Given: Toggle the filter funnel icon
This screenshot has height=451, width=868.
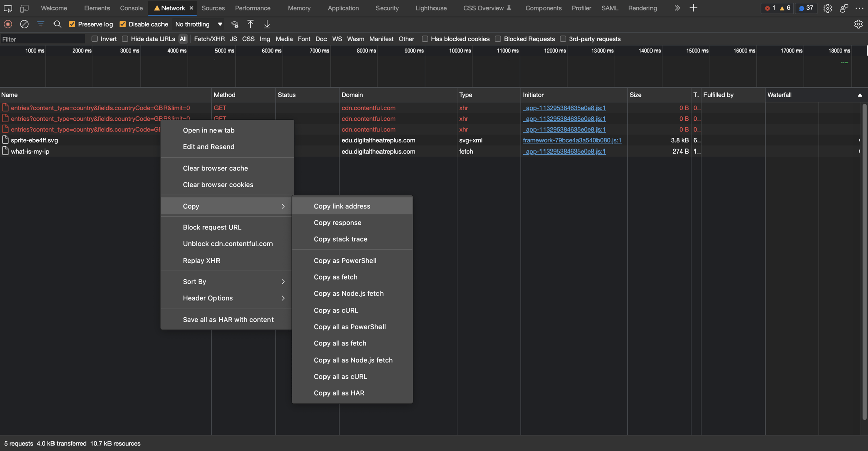Looking at the screenshot, I should click(41, 24).
